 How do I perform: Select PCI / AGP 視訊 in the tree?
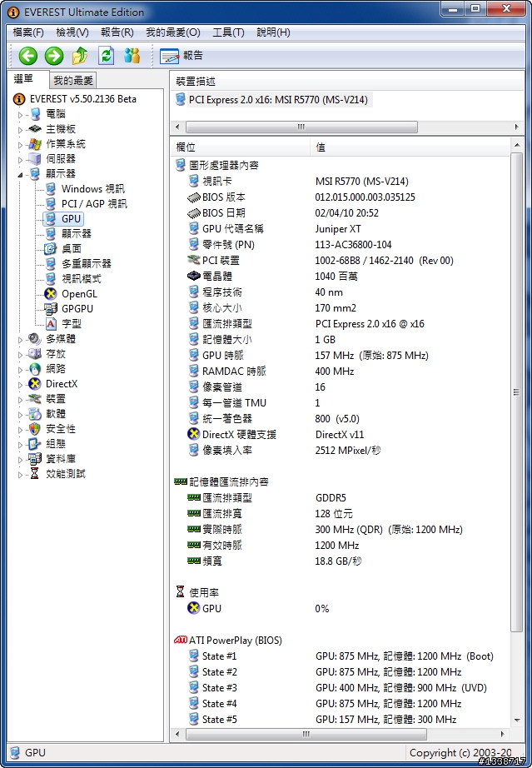(x=94, y=204)
